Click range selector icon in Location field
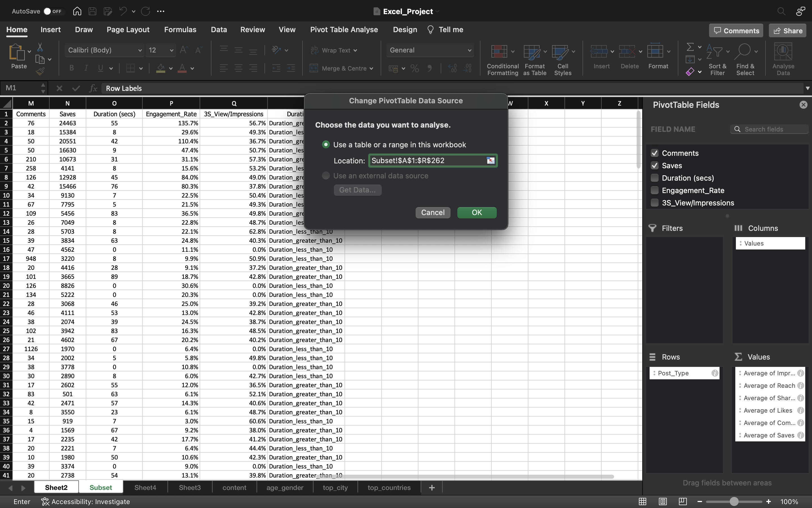The height and width of the screenshot is (508, 812). tap(491, 161)
